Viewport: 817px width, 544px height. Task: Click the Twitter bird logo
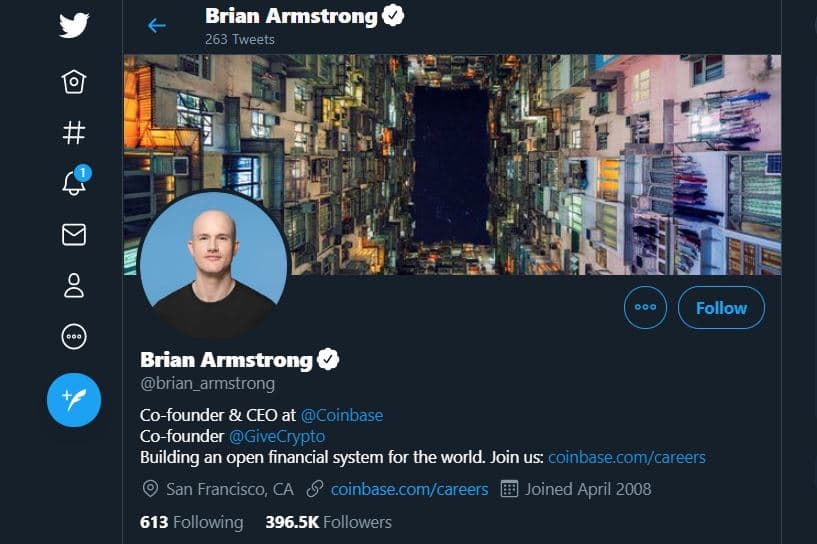[x=74, y=26]
